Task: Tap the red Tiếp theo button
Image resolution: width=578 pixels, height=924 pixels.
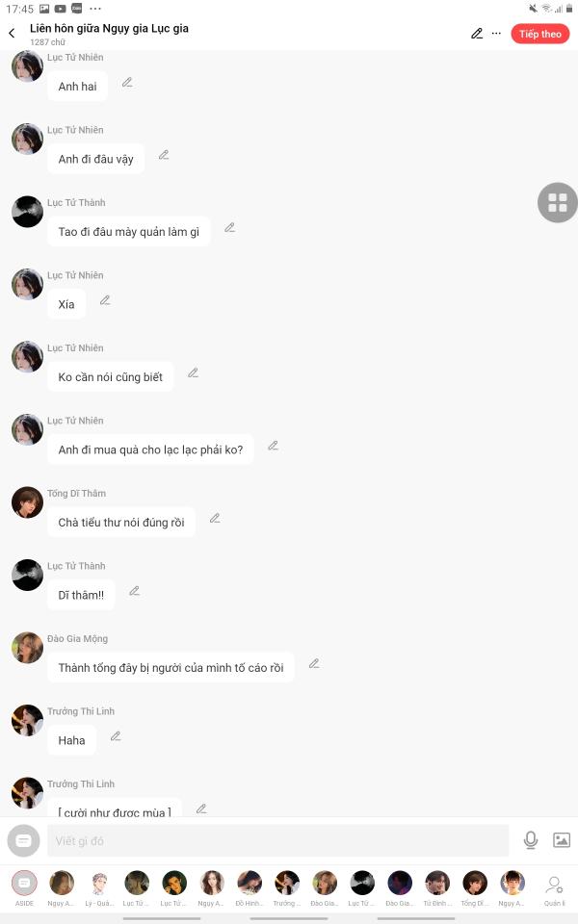Action: pos(539,35)
